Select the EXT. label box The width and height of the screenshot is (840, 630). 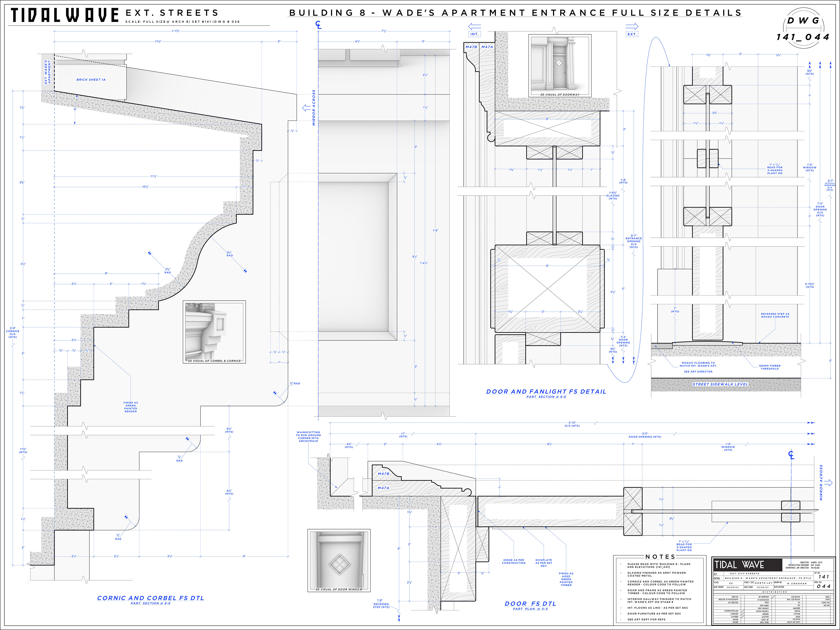point(632,34)
